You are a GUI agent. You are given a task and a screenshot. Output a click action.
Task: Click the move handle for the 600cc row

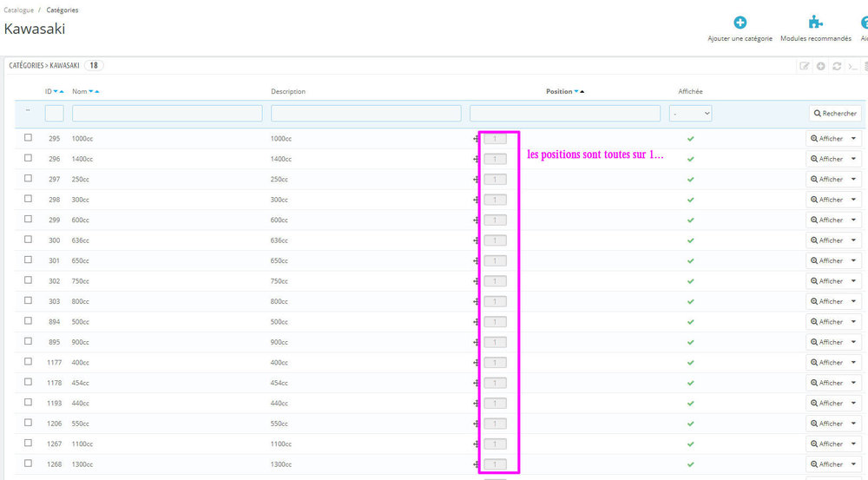pos(476,220)
